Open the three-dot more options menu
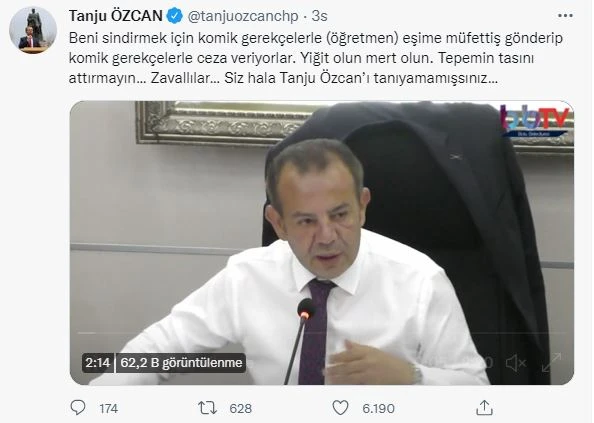 point(565,16)
